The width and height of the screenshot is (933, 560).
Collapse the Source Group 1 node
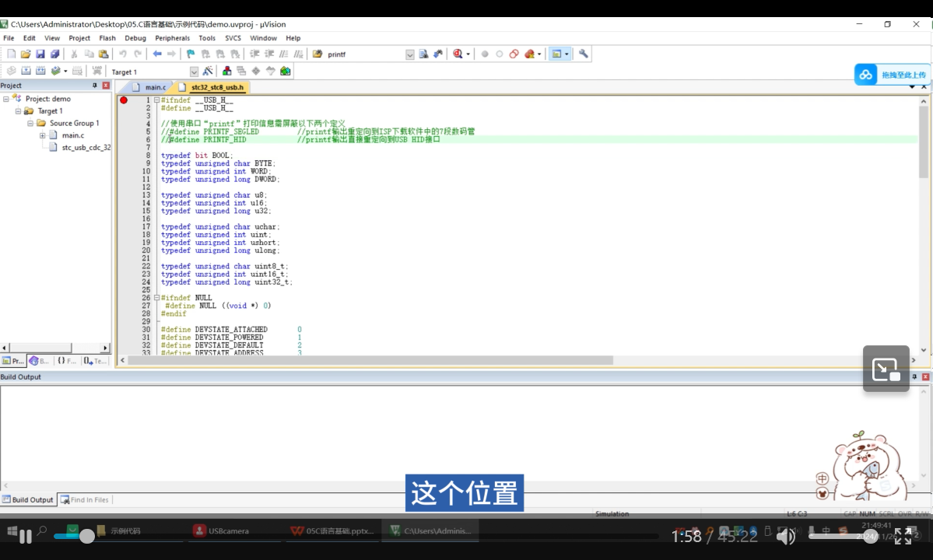[30, 123]
